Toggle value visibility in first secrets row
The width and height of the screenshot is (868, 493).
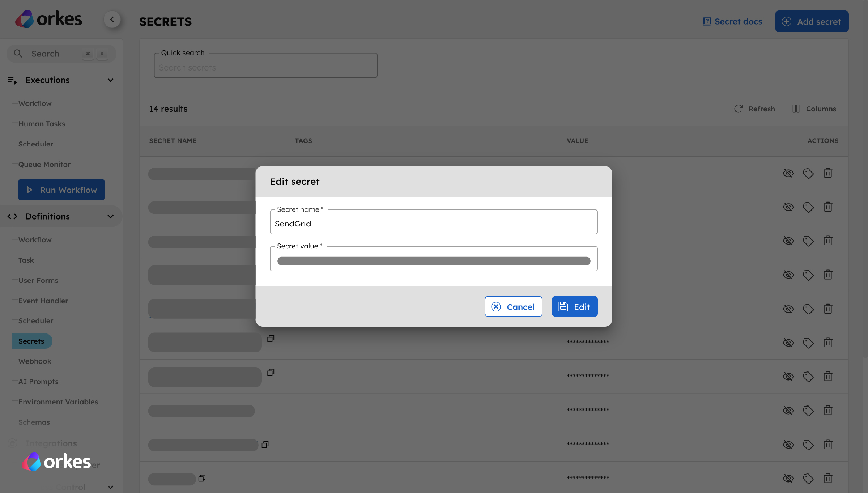click(x=788, y=173)
